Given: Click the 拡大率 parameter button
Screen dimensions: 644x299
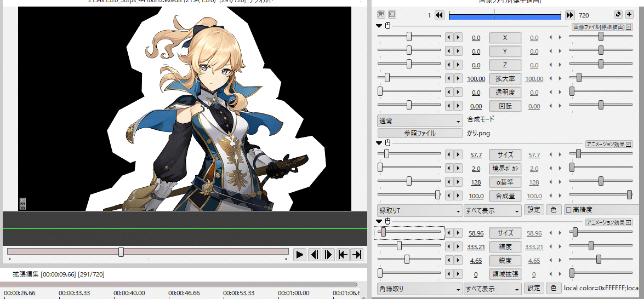Looking at the screenshot, I should click(505, 78).
